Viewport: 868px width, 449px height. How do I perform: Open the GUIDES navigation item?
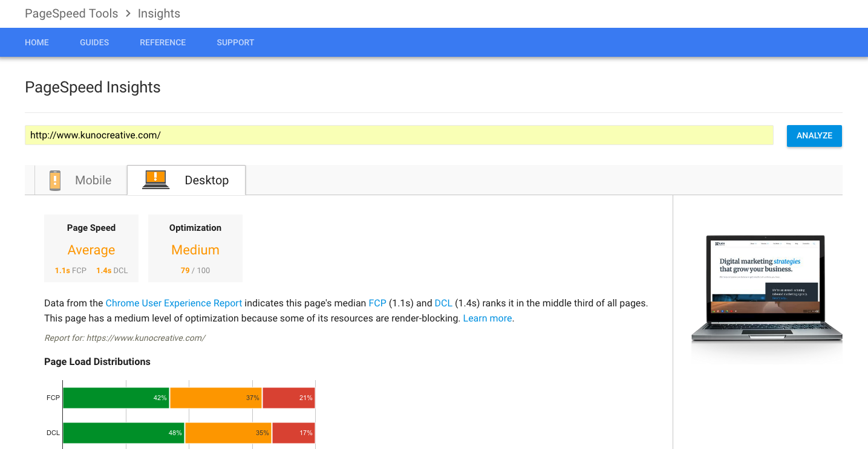point(94,42)
